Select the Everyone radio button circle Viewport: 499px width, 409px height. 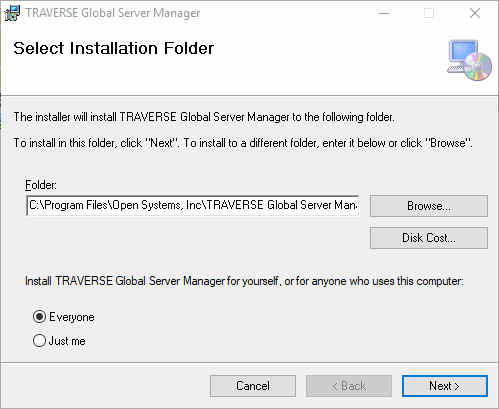39,317
